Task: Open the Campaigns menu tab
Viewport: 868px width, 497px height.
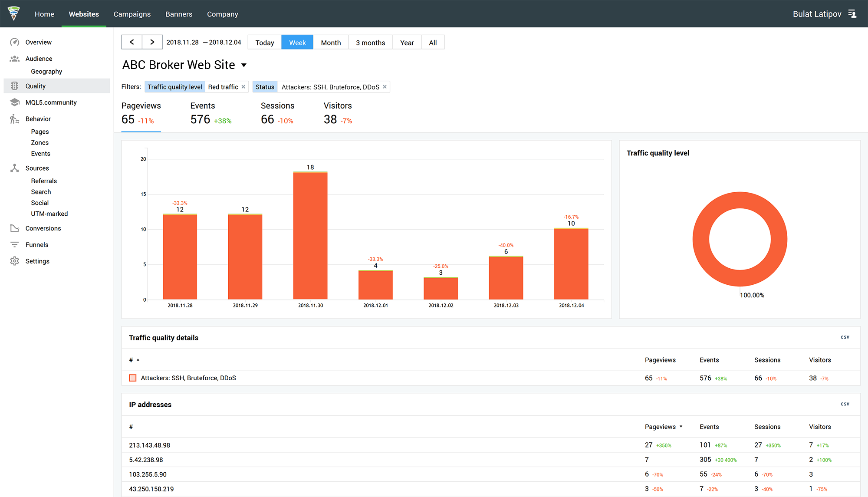Action: 132,14
